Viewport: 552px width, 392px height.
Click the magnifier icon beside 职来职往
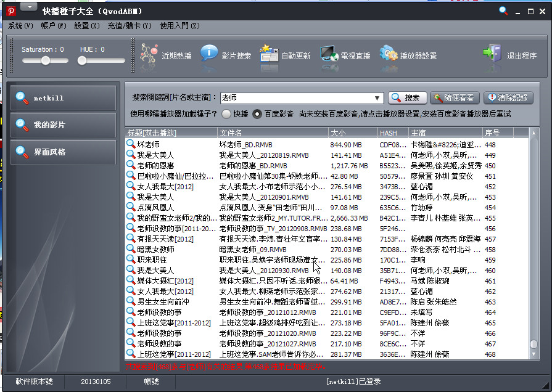click(x=131, y=259)
